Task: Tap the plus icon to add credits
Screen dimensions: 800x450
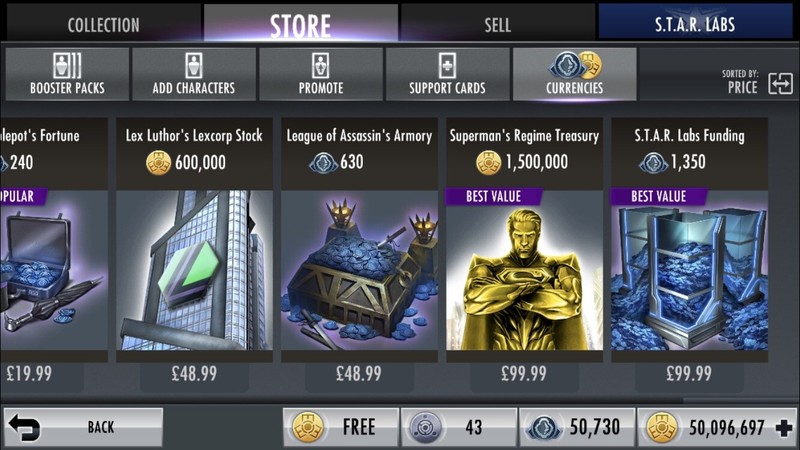Action: click(783, 428)
